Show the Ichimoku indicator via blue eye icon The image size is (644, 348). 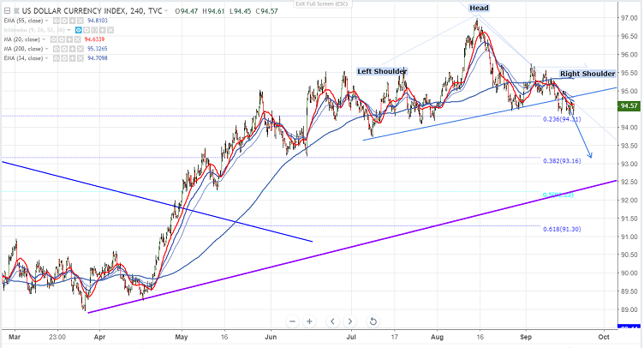79,30
